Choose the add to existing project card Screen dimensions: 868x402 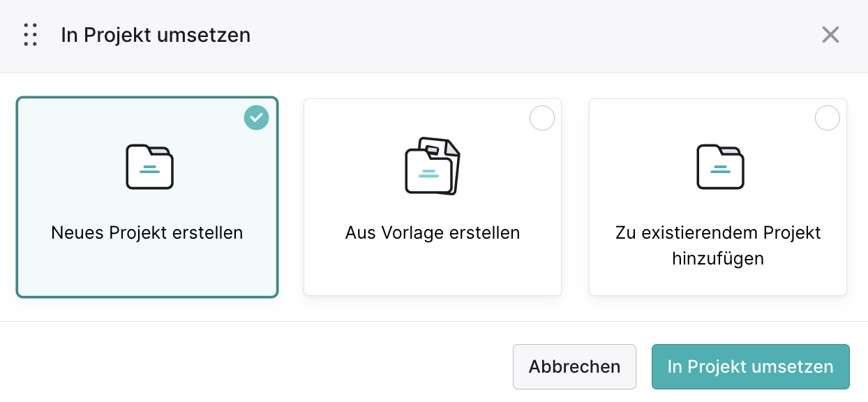718,198
